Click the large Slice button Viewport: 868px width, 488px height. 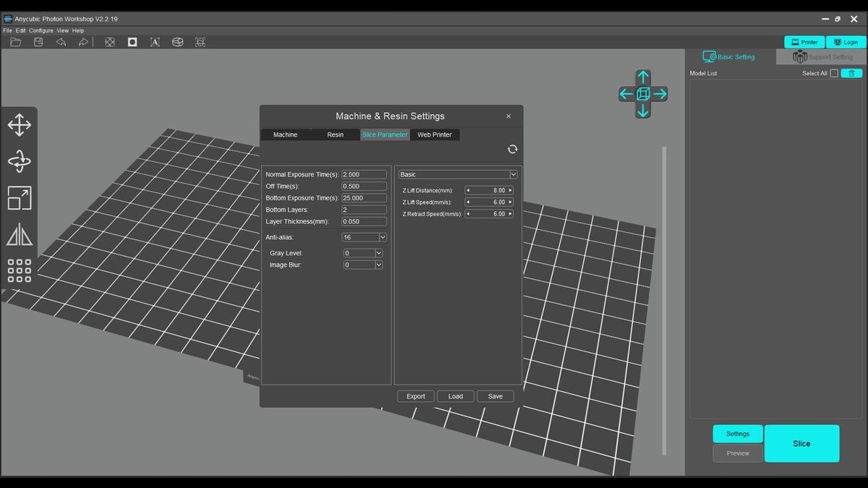[801, 443]
